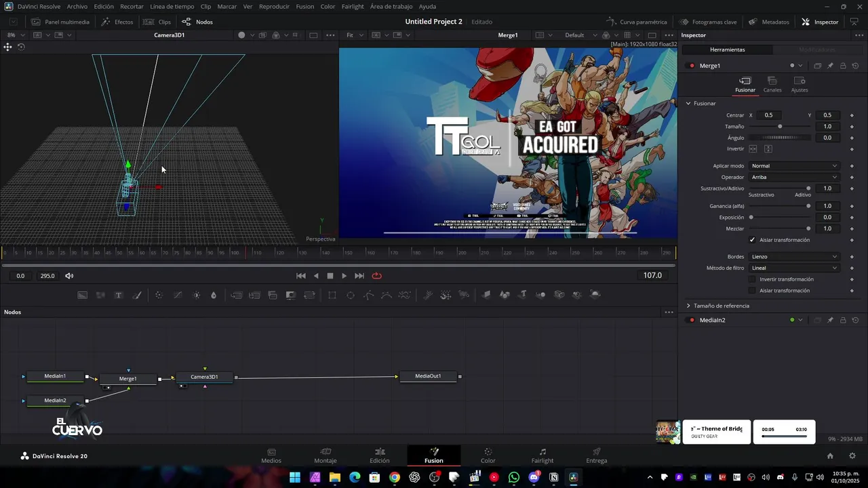Switch to the Canales tab
Screen dimensions: 868x488
click(772, 85)
